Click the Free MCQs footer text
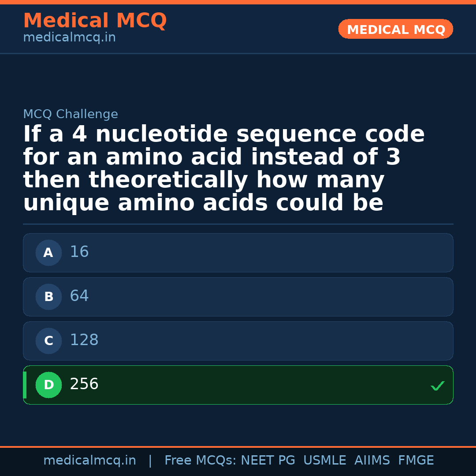 coord(201,461)
